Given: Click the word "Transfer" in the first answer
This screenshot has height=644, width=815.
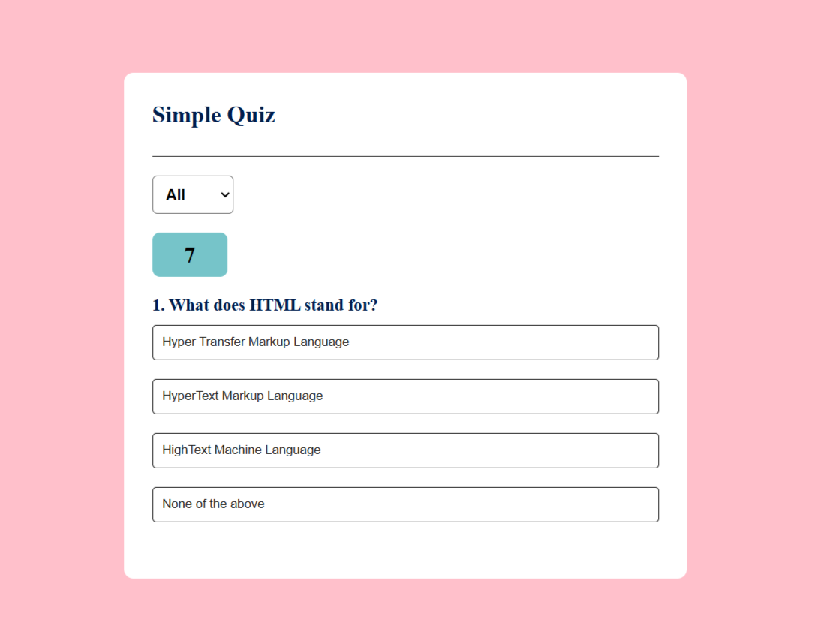Looking at the screenshot, I should pyautogui.click(x=222, y=342).
